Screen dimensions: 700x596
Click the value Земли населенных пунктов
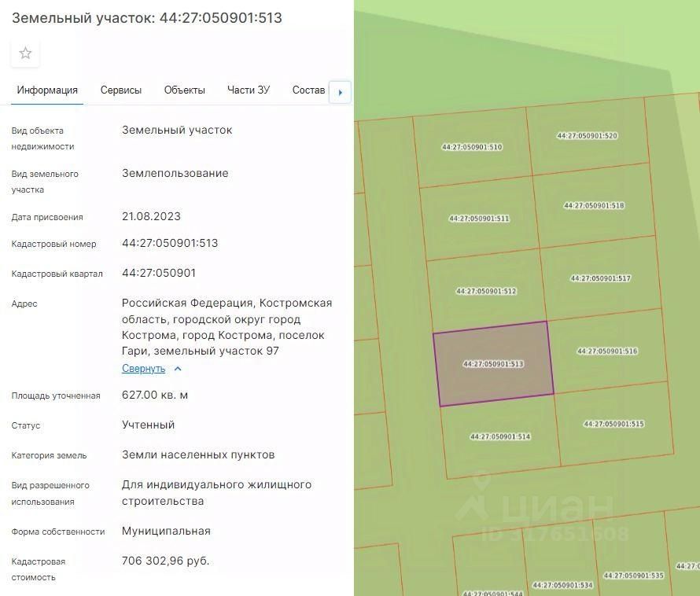click(198, 455)
